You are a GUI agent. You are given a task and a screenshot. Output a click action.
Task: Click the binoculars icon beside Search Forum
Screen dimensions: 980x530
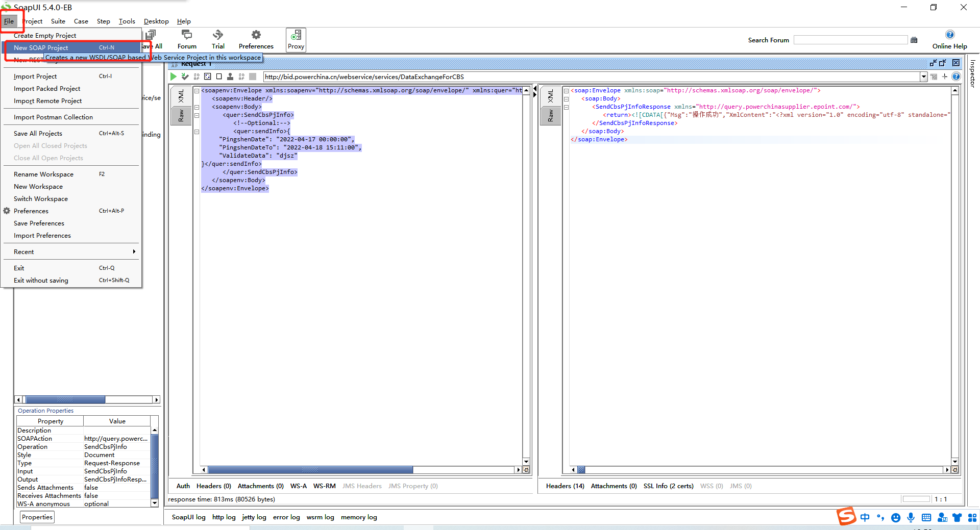[x=914, y=40]
